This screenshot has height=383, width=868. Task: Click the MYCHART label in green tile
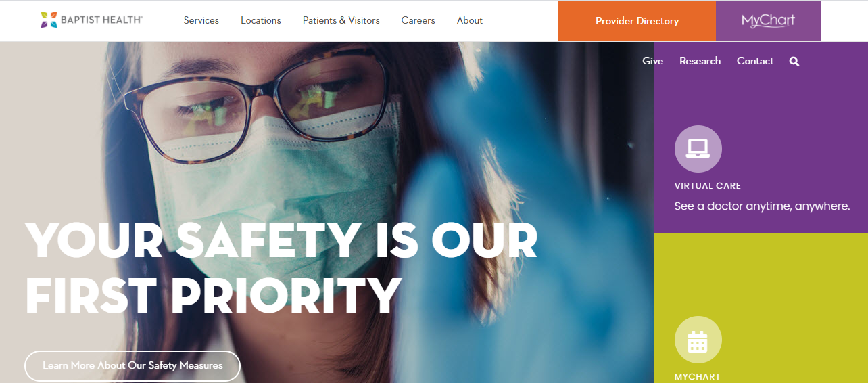[x=698, y=376]
